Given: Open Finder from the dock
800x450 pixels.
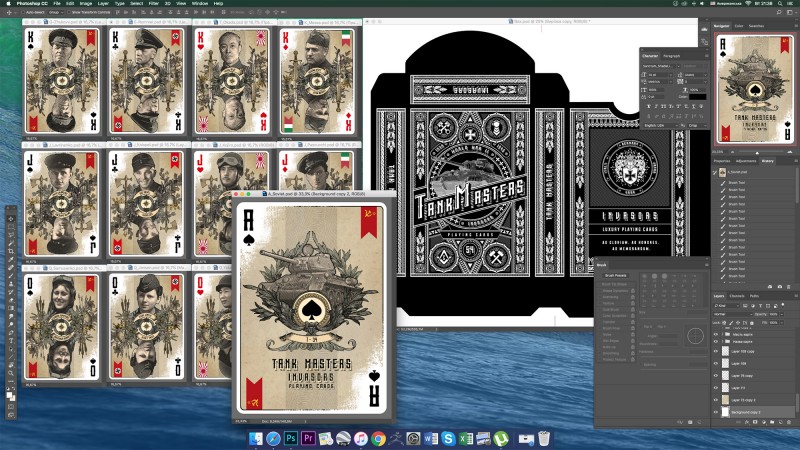Looking at the screenshot, I should pos(256,438).
